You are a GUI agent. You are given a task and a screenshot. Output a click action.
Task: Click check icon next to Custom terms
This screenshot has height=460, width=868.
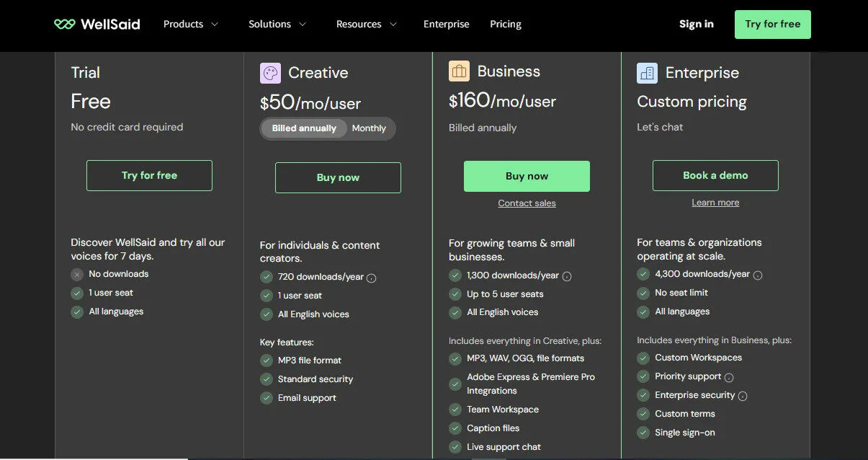pyautogui.click(x=643, y=414)
